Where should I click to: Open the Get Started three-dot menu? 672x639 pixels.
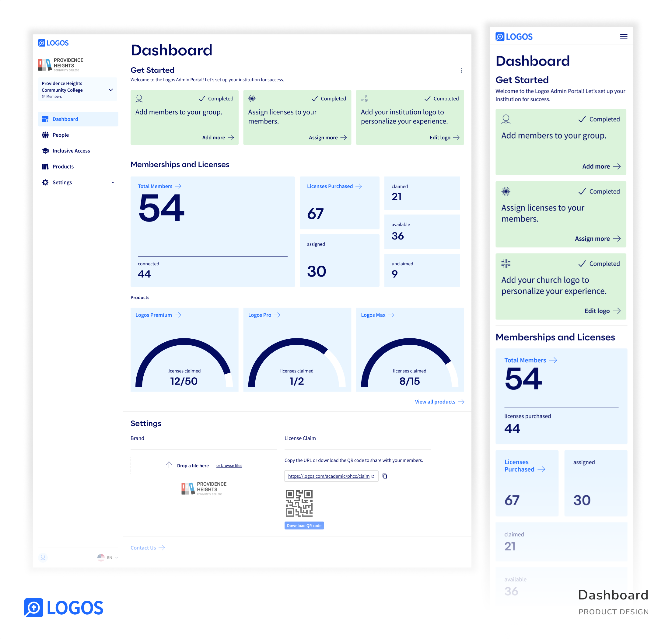(x=461, y=70)
